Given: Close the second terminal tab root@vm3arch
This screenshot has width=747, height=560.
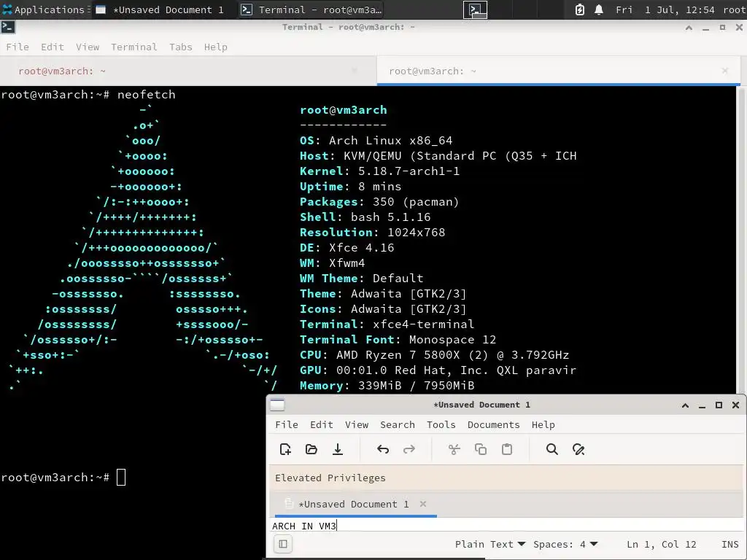Looking at the screenshot, I should [x=725, y=71].
